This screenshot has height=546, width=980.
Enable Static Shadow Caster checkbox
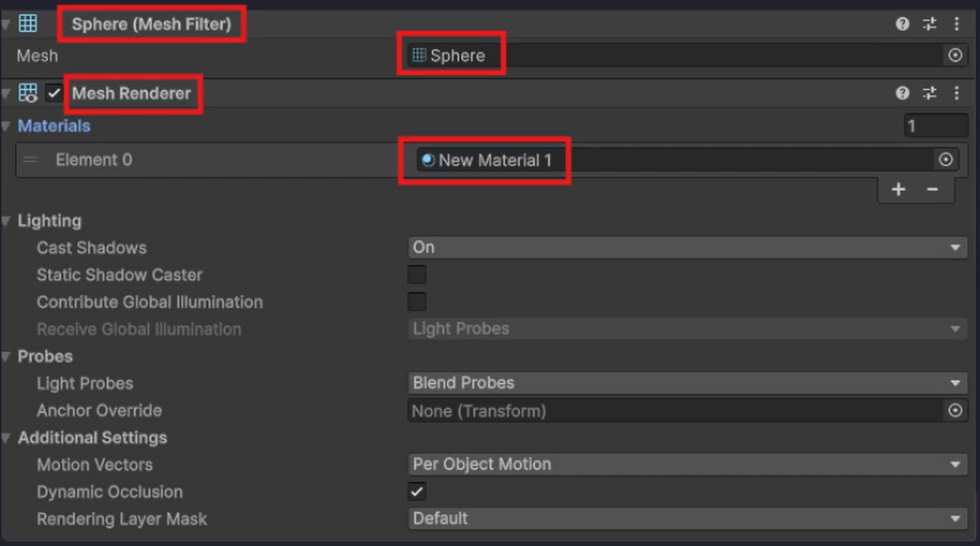[417, 274]
